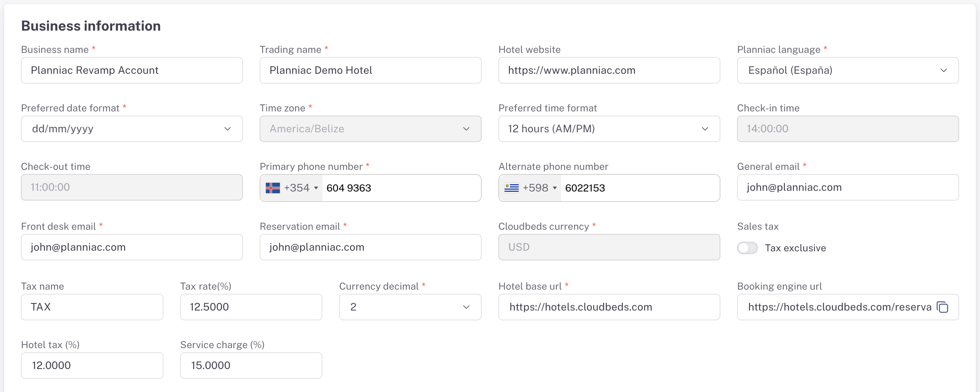Click the Hotel website field
This screenshot has width=980, height=392.
point(609,70)
